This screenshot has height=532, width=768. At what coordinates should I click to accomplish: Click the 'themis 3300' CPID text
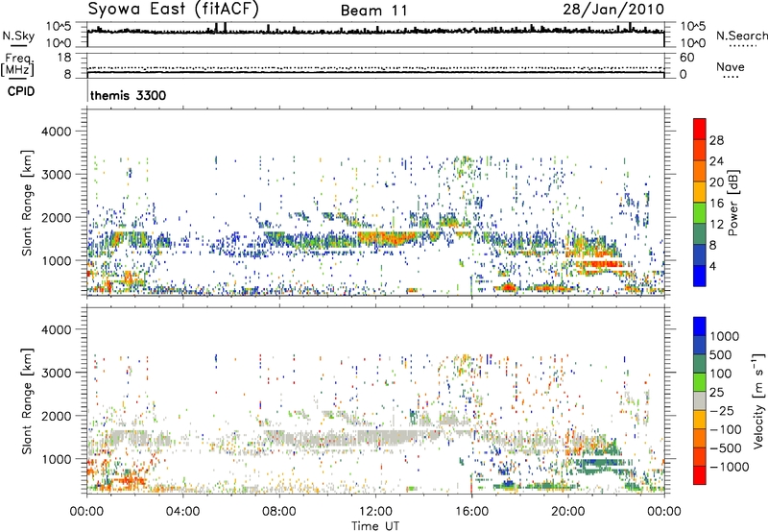(x=129, y=95)
